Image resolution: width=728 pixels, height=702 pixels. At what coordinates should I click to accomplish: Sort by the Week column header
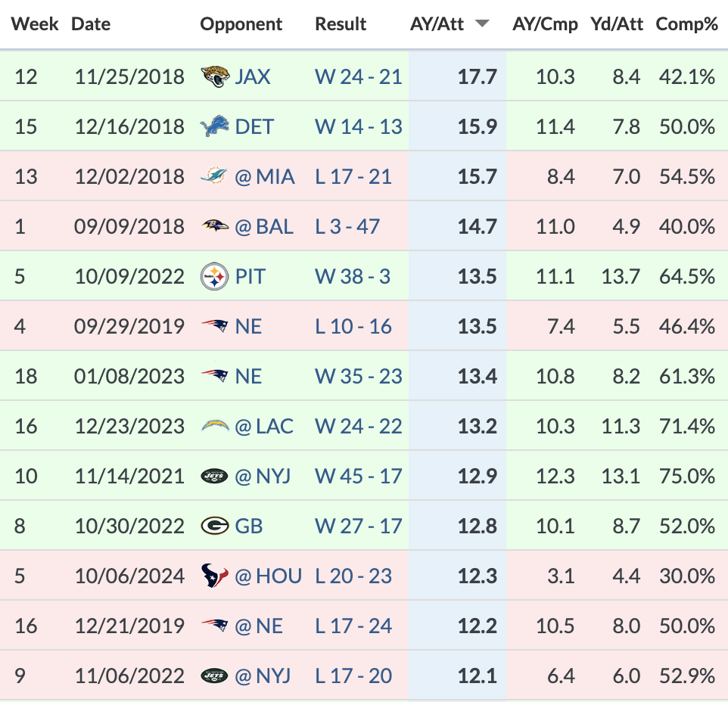[35, 23]
